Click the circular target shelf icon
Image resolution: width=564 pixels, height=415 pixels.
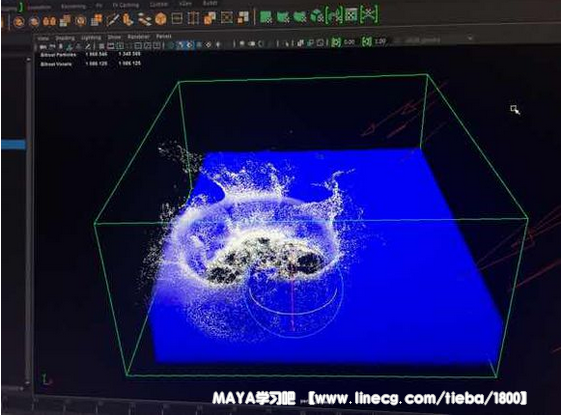point(81,20)
